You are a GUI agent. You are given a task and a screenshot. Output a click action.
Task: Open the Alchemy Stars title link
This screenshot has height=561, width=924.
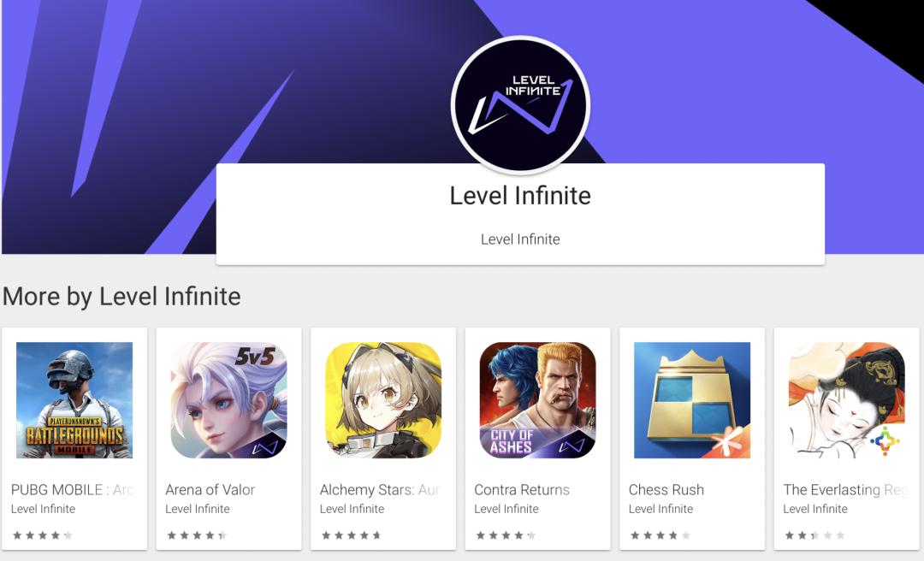click(381, 490)
